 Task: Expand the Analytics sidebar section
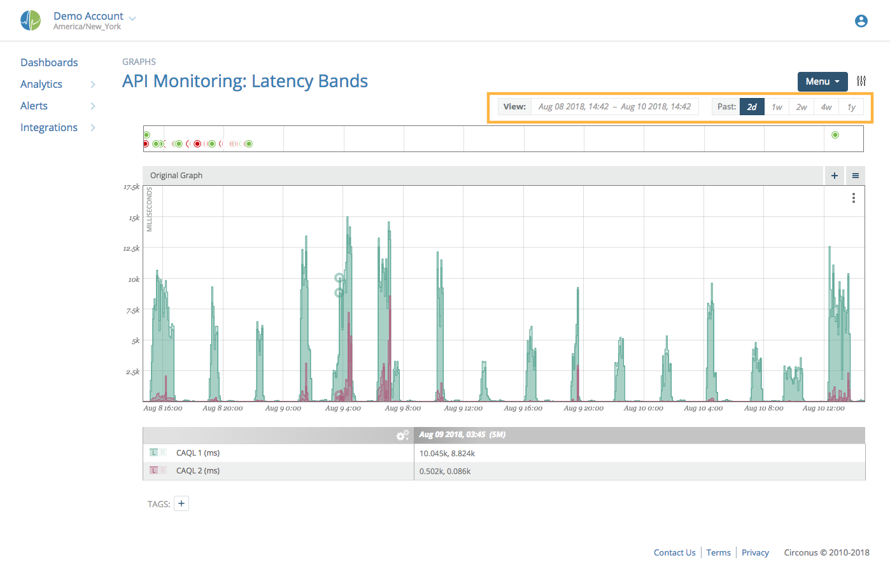[41, 83]
